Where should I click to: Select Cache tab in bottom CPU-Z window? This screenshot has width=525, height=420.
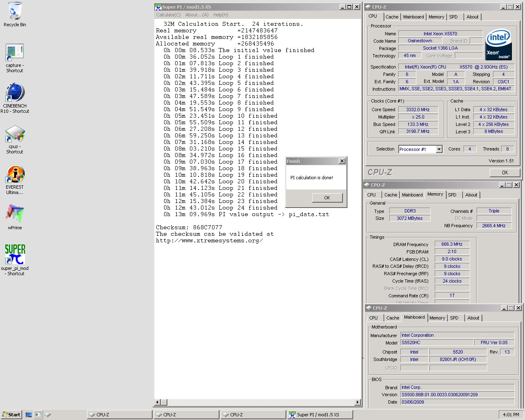[393, 318]
